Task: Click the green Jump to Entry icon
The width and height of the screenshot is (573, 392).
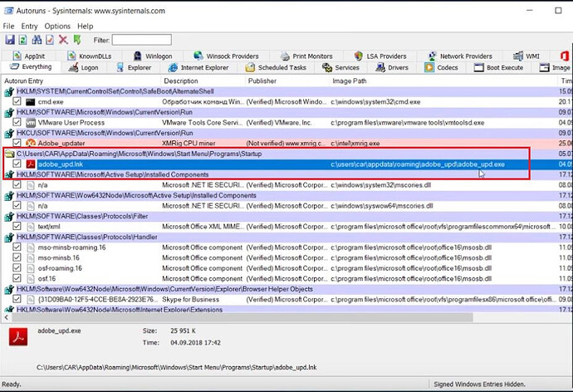Action: coord(77,40)
